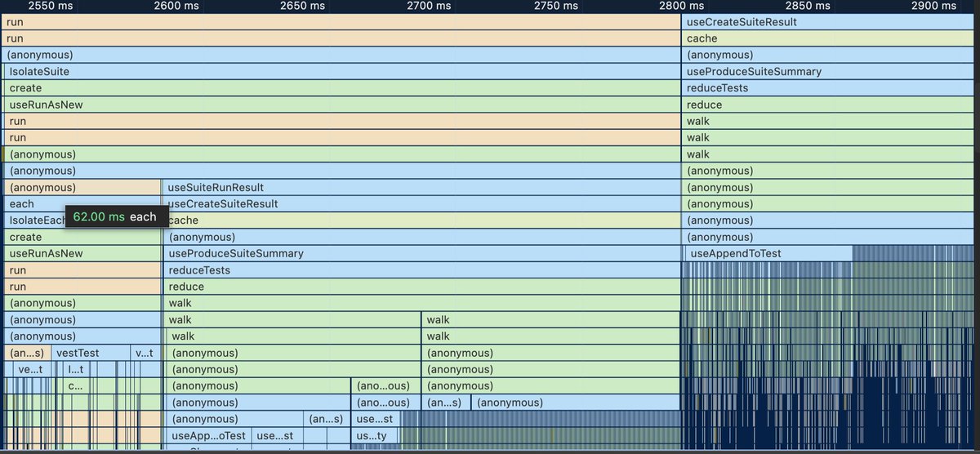Select the reduce bar directly below the reduceTests bar near 2600 ms

[x=421, y=287]
